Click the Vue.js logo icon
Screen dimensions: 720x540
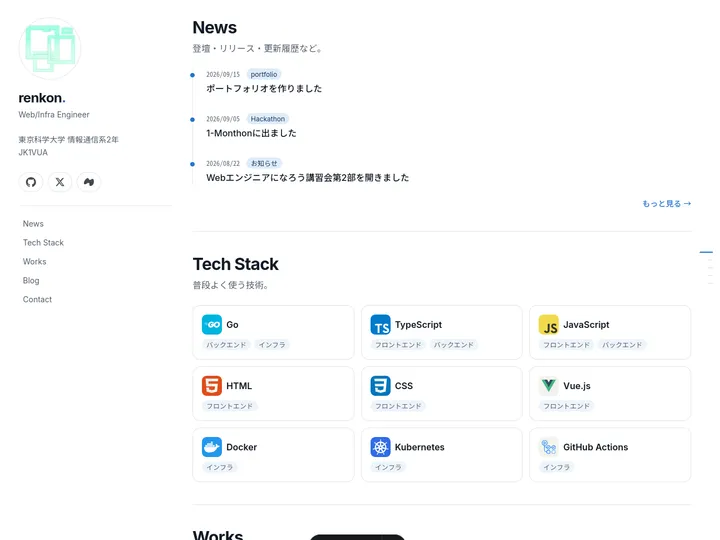(x=548, y=386)
